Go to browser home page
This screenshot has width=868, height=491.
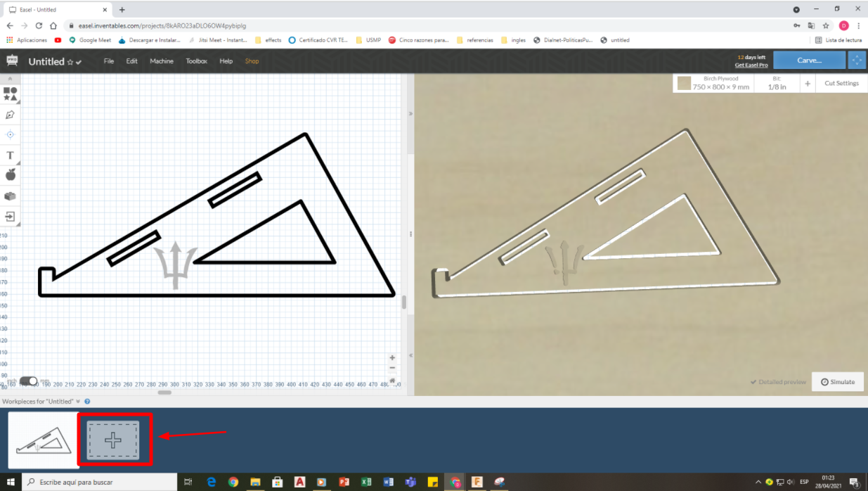tap(53, 25)
